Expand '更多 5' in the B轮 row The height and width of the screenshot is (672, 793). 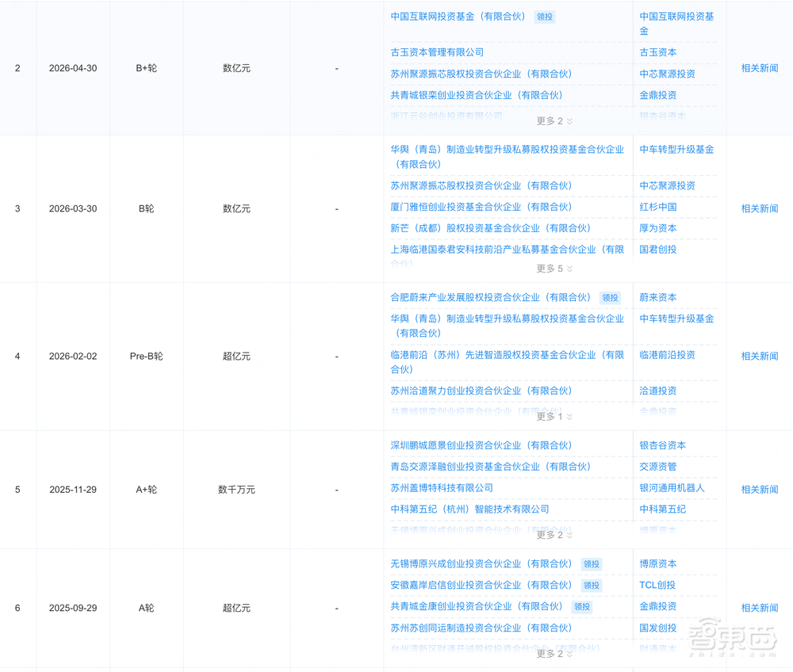coord(554,269)
